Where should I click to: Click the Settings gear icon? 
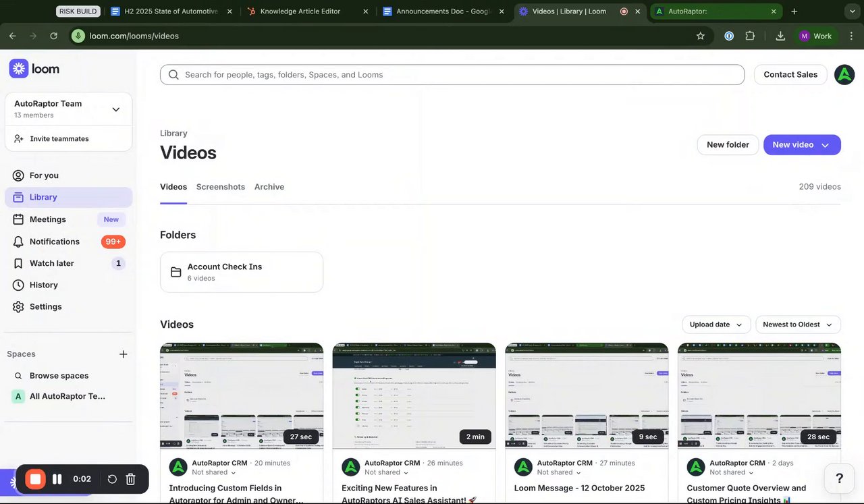18,306
